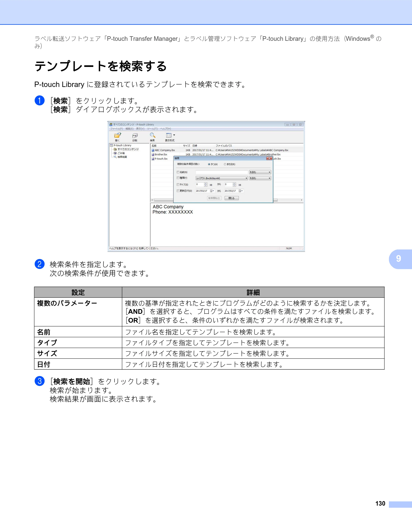412x532 pixels.
Task: Click the ABC Company.lbx file icon
Action: 153,150
